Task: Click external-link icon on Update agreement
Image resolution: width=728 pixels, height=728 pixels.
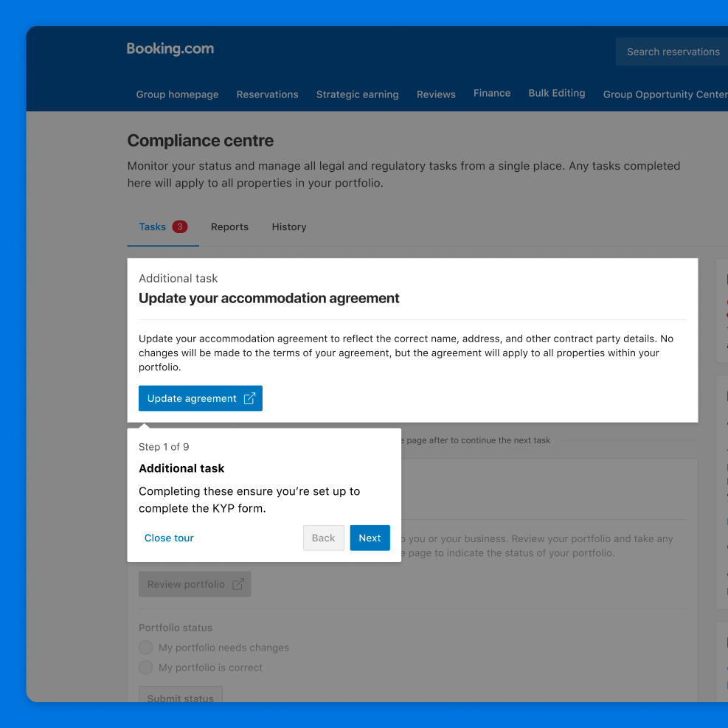Action: (x=249, y=398)
